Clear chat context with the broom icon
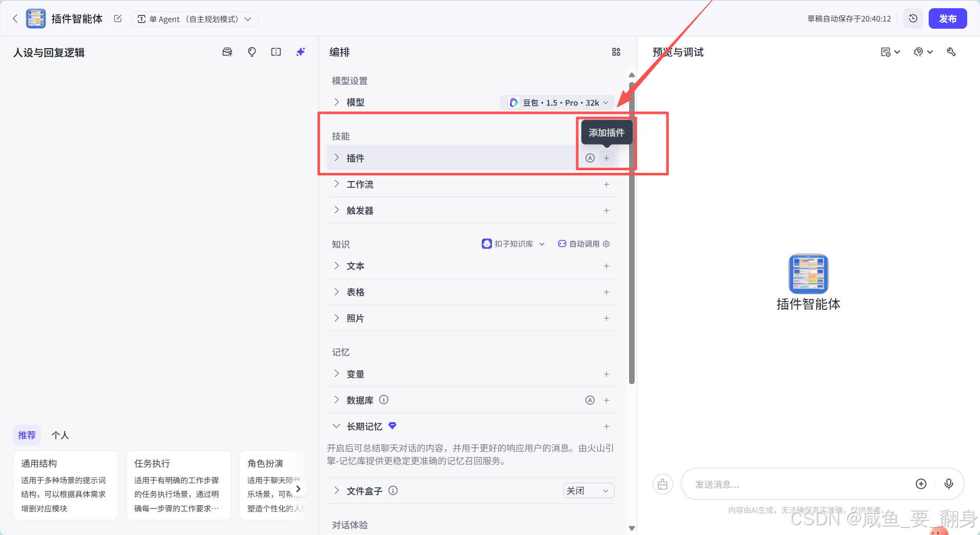The image size is (980, 535). [663, 484]
